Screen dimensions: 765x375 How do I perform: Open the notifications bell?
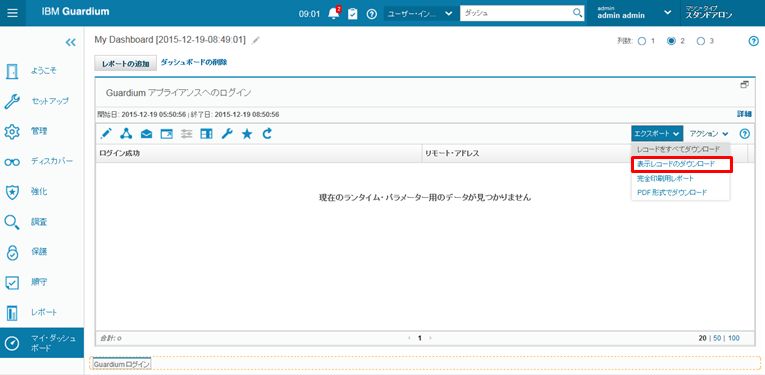[334, 13]
